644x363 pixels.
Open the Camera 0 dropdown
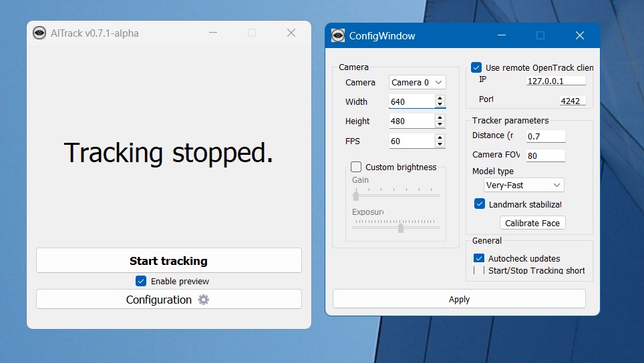click(x=418, y=83)
